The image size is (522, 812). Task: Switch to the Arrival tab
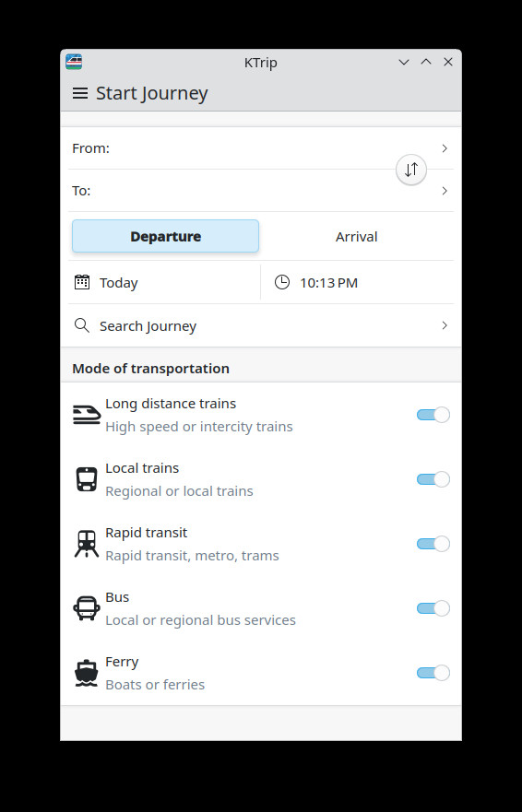pos(357,236)
